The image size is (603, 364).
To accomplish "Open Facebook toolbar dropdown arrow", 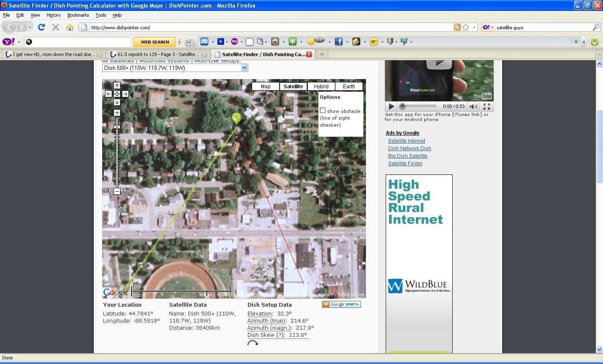I will click(347, 42).
